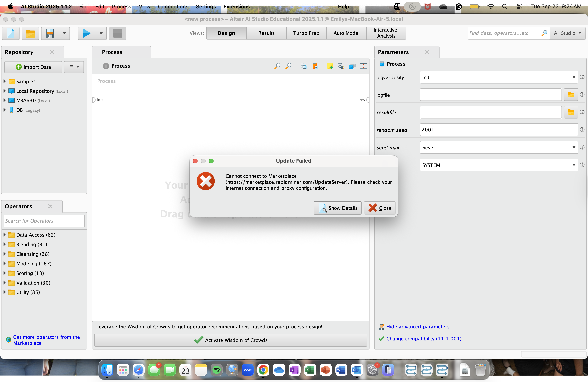
Task: Zoom in on the process canvas
Action: [277, 66]
